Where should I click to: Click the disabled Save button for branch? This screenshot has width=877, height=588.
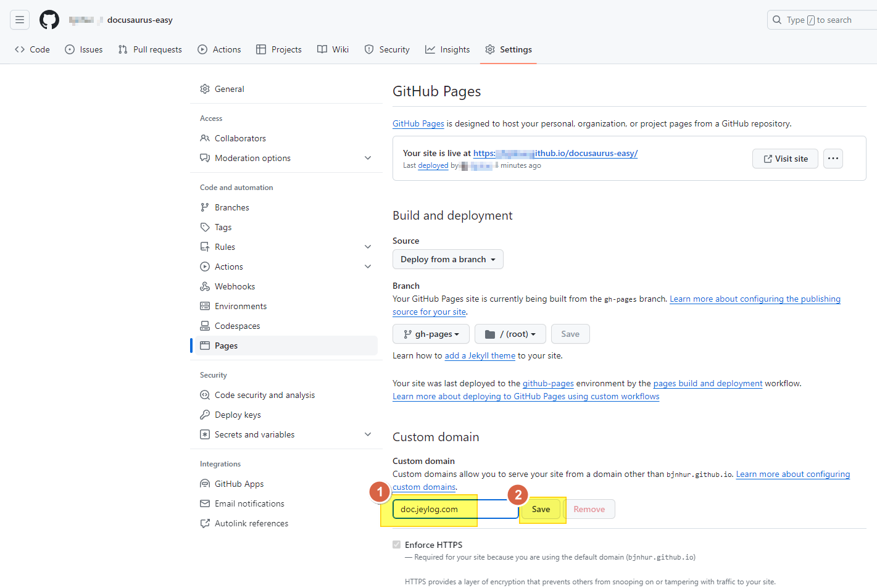[x=570, y=334]
